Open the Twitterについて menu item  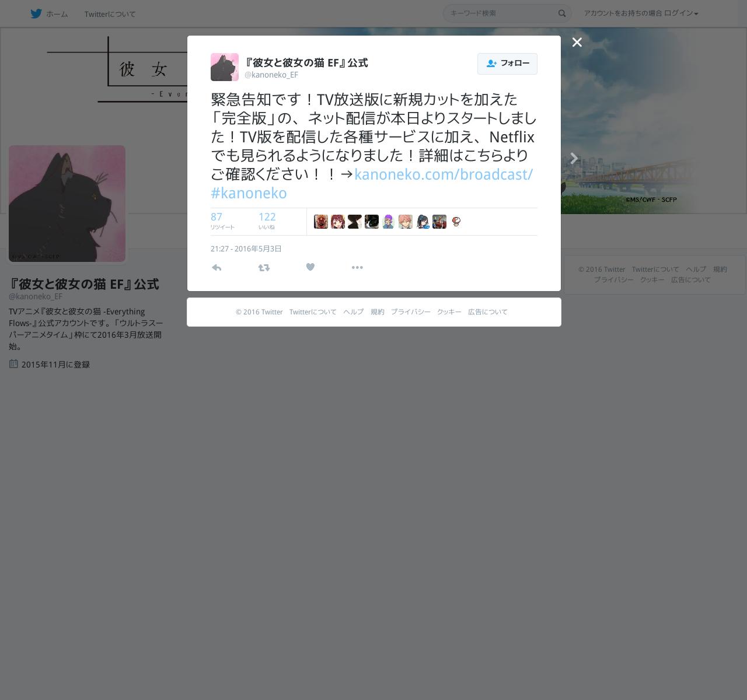[110, 14]
